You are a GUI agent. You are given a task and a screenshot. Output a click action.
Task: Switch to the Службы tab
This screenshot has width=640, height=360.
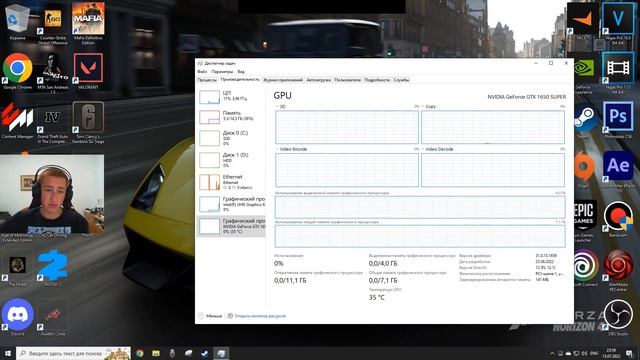401,80
